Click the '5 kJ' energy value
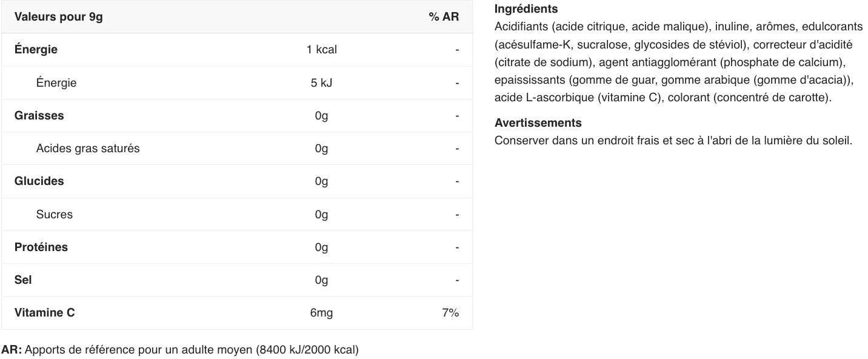The image size is (868, 359). [x=321, y=82]
